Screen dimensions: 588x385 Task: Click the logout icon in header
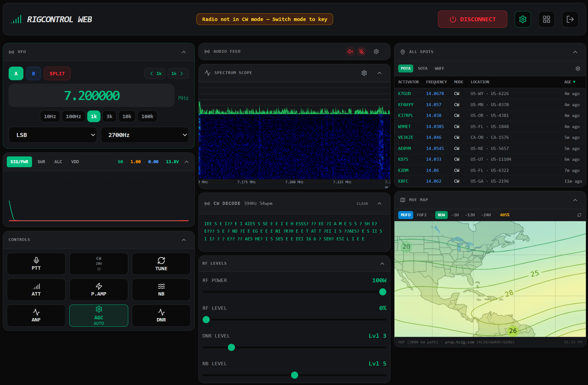570,19
